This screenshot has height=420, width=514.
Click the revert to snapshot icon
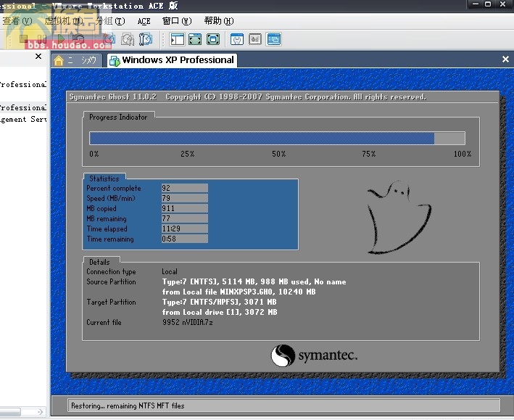coord(128,39)
